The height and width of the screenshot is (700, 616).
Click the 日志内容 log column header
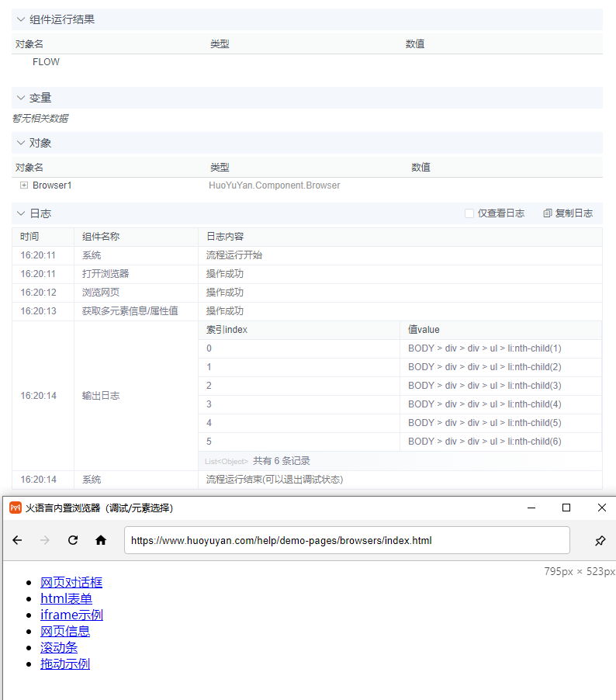[x=400, y=237]
